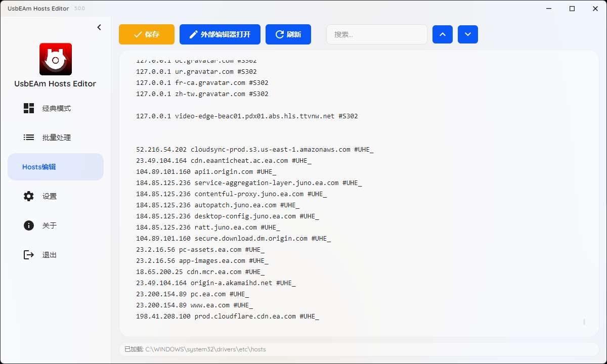
Task: Open the 批量处理 page
Action: coord(56,138)
